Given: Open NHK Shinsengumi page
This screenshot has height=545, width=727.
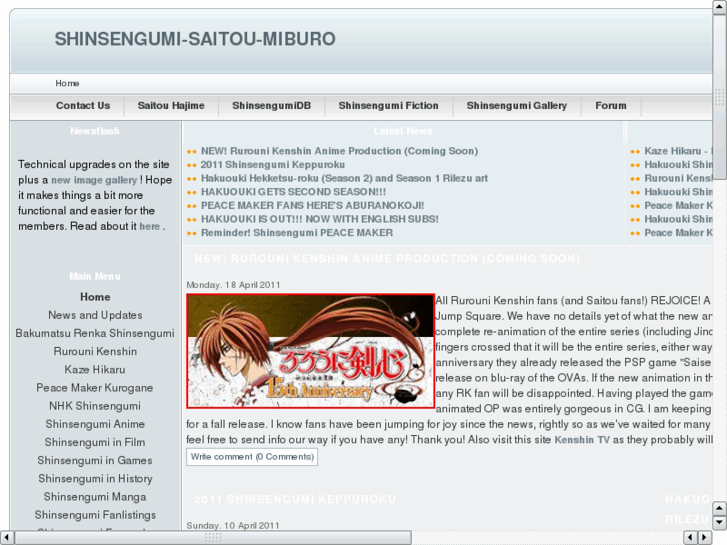Looking at the screenshot, I should point(95,405).
